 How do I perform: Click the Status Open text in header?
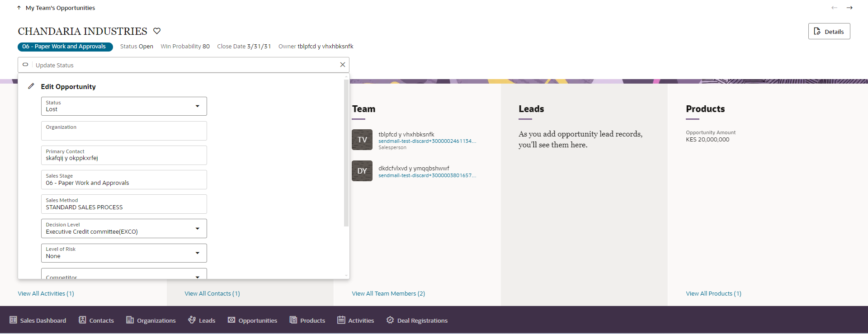click(137, 46)
